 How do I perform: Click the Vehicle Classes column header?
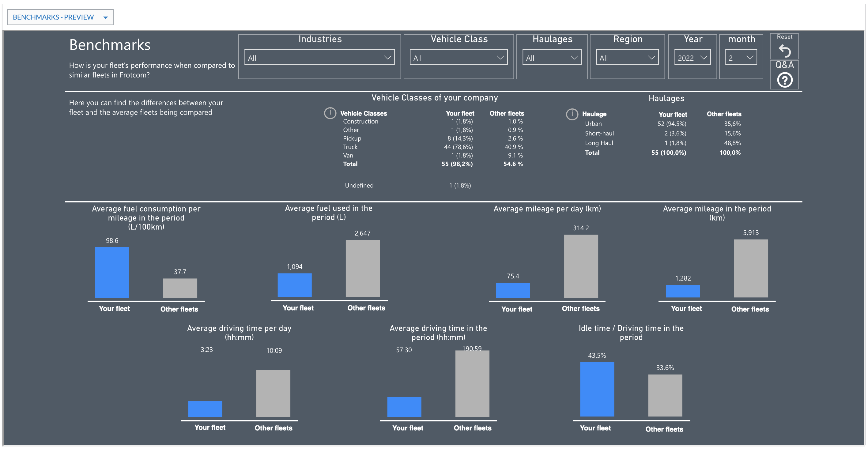pyautogui.click(x=364, y=114)
